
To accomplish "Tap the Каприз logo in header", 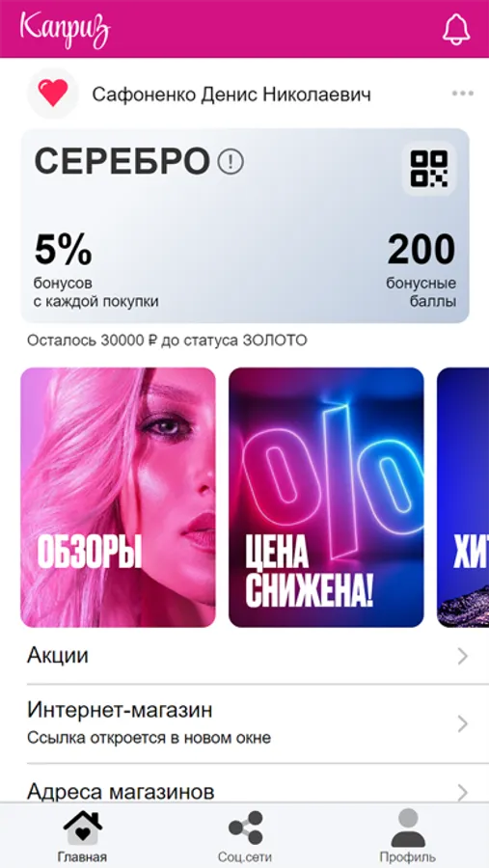I will pyautogui.click(x=66, y=28).
